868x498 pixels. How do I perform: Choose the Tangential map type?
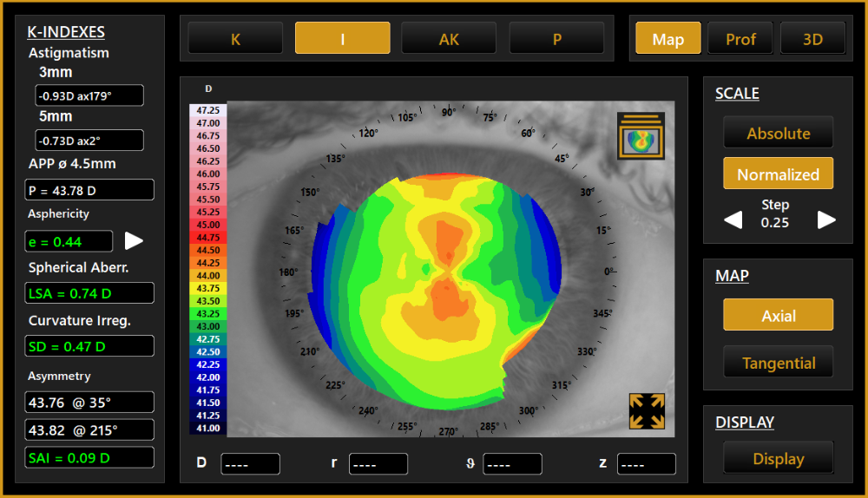(778, 363)
